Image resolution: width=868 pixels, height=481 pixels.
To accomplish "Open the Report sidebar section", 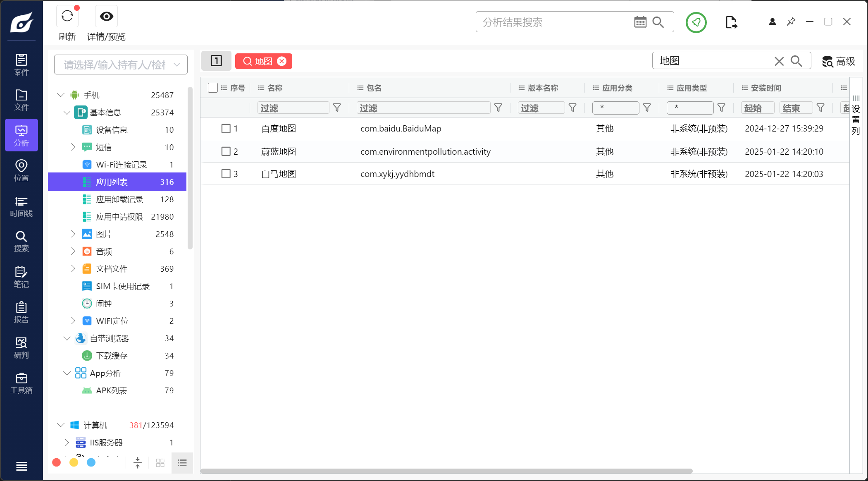I will [x=21, y=312].
